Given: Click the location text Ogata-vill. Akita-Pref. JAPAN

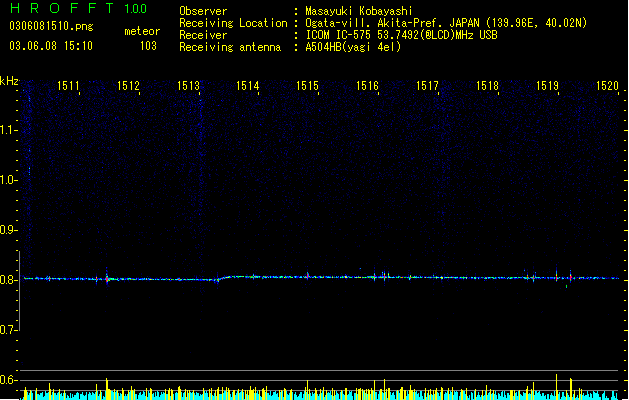Looking at the screenshot, I should tap(392, 23).
